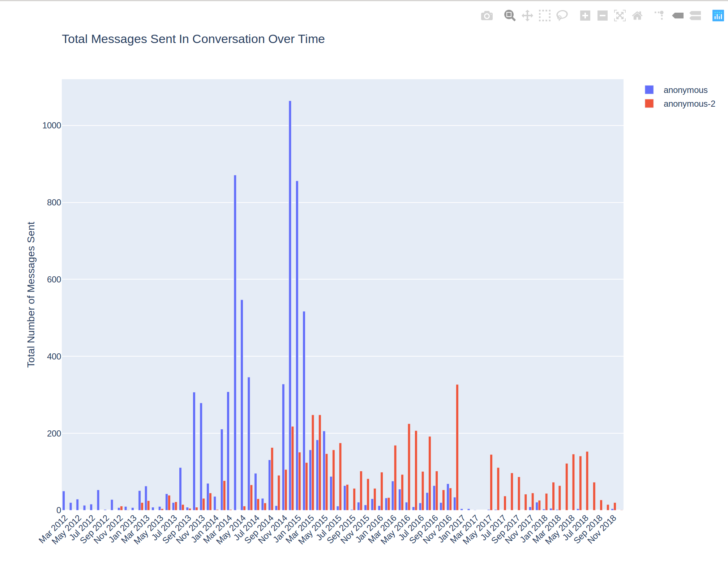Download the plot as a PNG via camera icon
Screen dimensions: 728x562
click(x=487, y=16)
